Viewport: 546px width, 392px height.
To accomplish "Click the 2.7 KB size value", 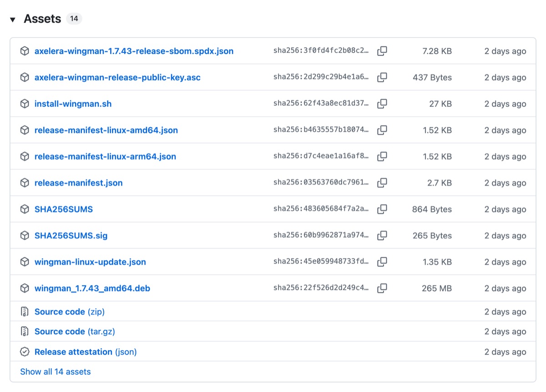I will [439, 183].
